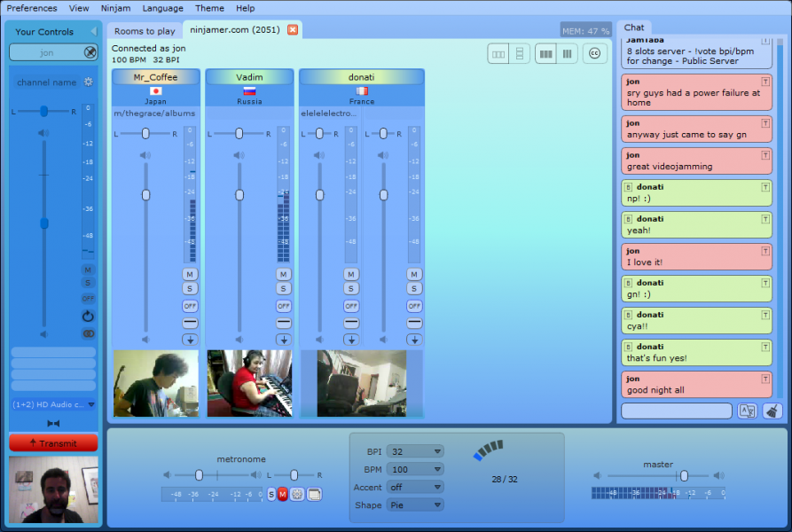
Task: Click Vadim's OFF receive button
Action: point(283,306)
